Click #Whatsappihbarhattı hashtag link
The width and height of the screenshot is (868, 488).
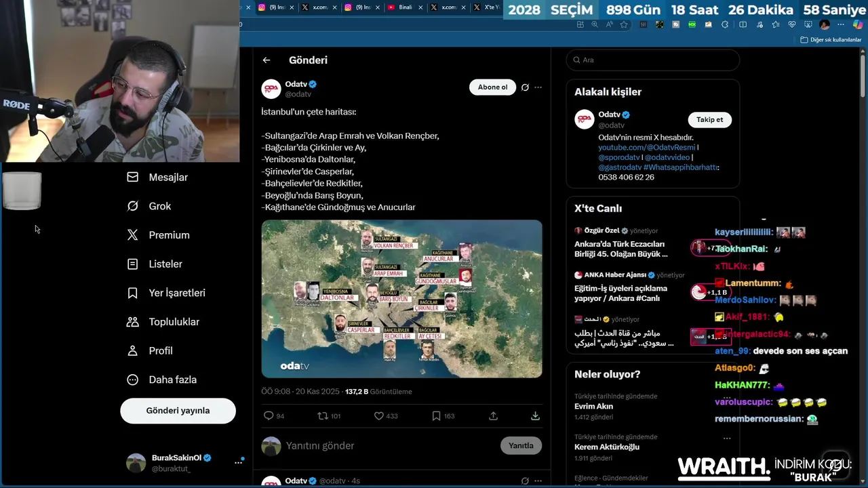click(x=680, y=167)
